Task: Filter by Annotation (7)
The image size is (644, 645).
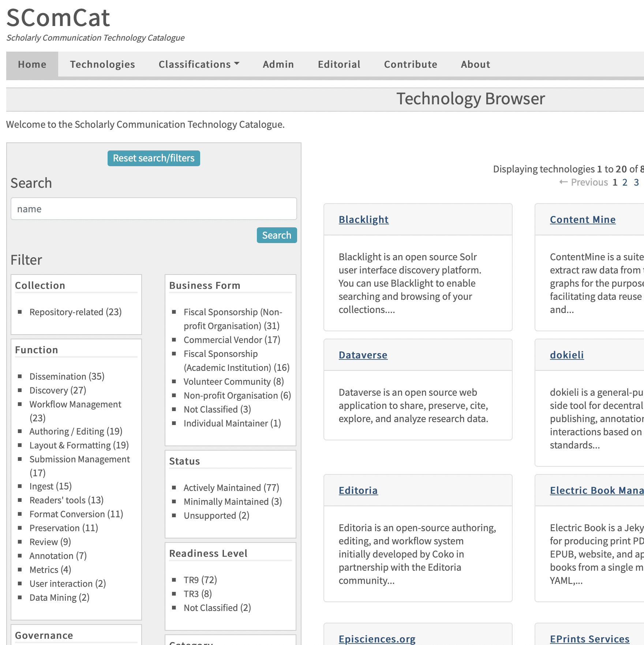Action: 58,556
